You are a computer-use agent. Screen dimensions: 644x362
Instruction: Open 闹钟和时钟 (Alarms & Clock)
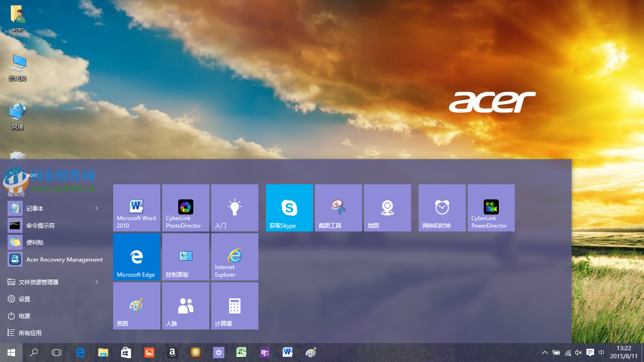(442, 208)
